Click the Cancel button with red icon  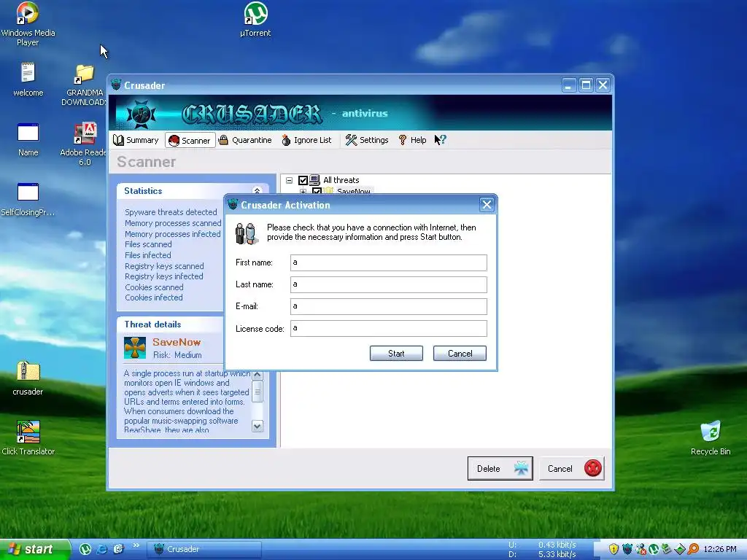click(572, 469)
